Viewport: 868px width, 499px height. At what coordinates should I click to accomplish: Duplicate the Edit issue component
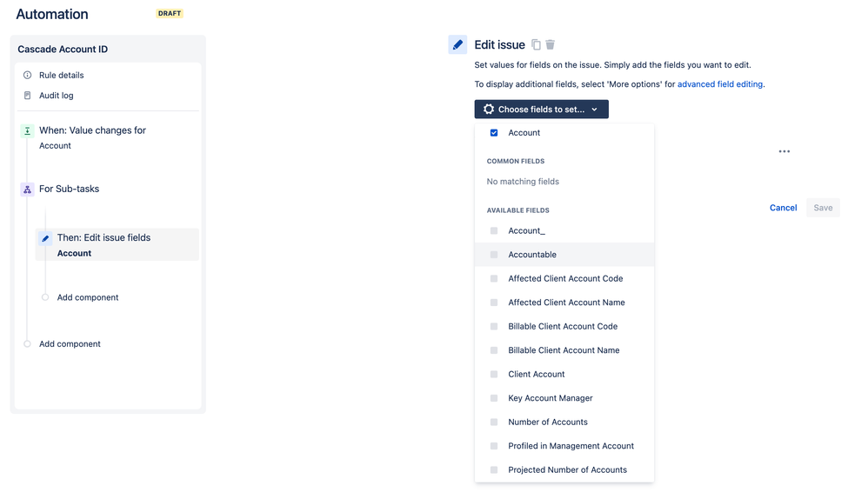[x=536, y=44]
